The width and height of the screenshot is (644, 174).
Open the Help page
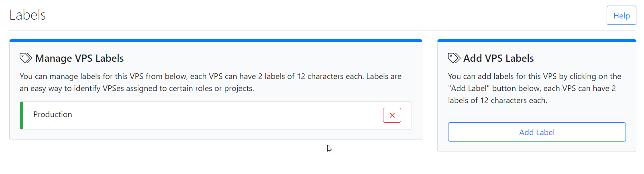(x=621, y=16)
